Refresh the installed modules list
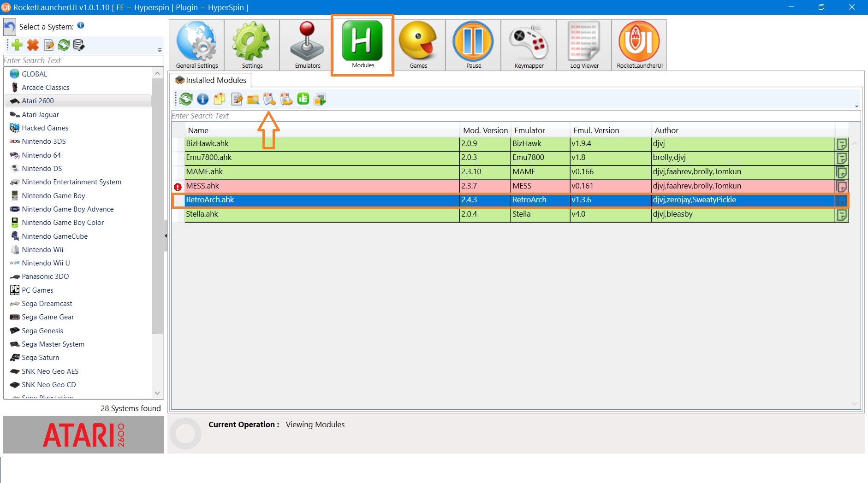Image resolution: width=868 pixels, height=483 pixels. [x=186, y=99]
